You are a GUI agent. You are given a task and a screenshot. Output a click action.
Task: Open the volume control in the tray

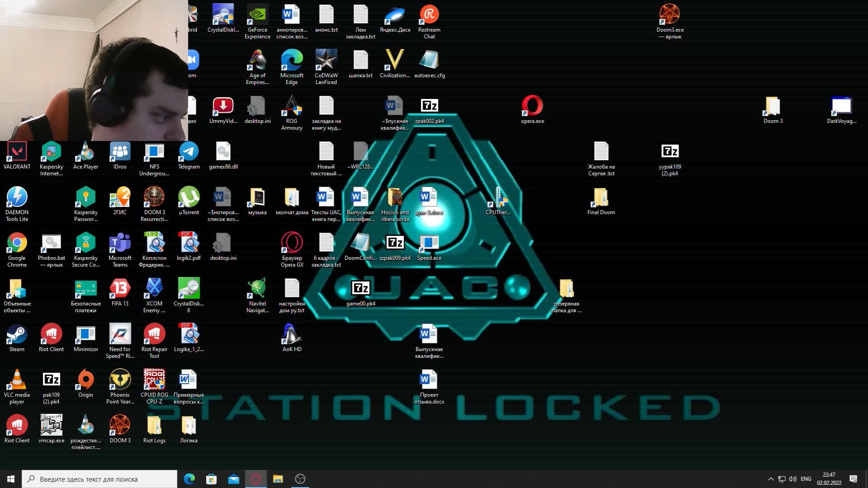point(793,479)
